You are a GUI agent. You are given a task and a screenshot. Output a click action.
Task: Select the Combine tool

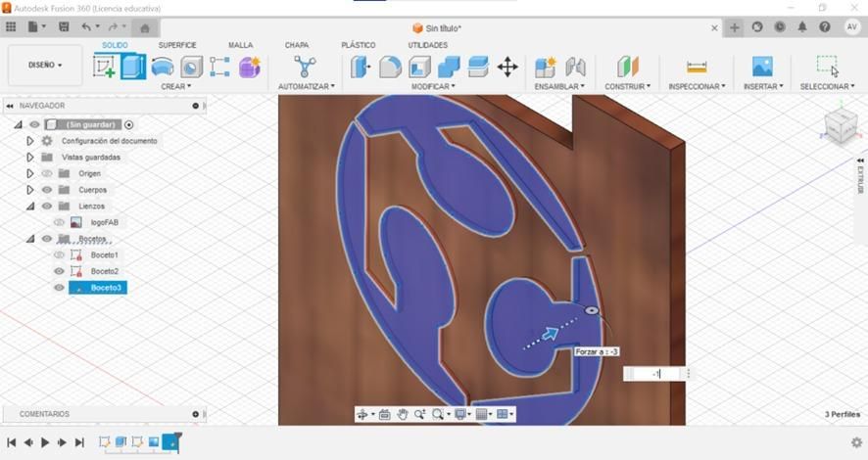tap(449, 67)
